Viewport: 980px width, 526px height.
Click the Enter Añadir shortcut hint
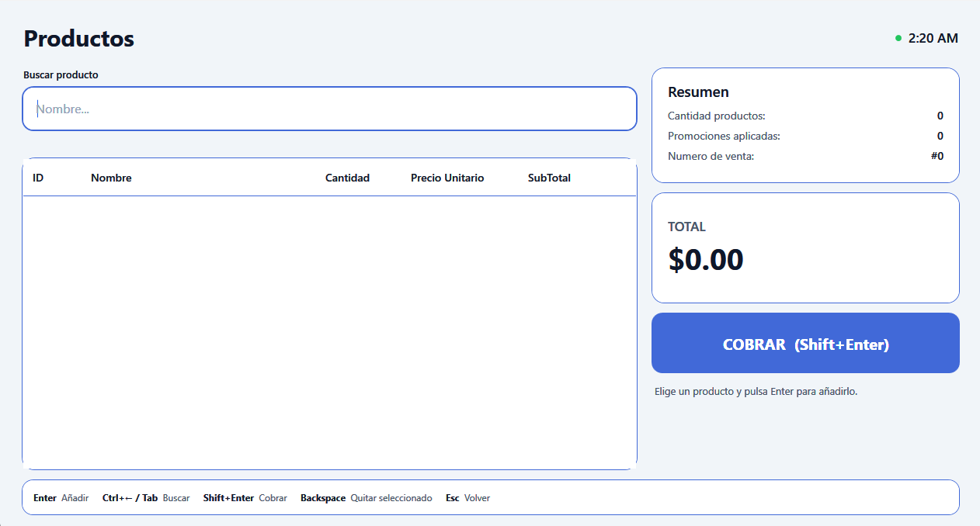(61, 498)
